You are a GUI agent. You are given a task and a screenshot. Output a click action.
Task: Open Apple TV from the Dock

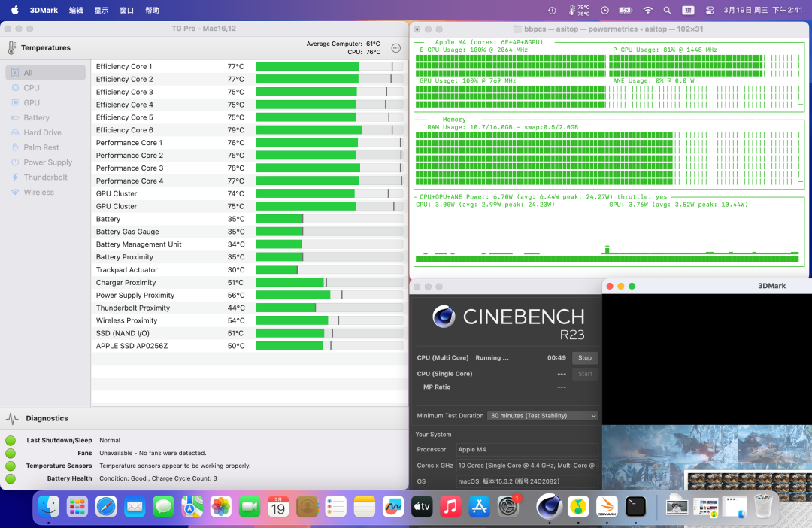(422, 507)
